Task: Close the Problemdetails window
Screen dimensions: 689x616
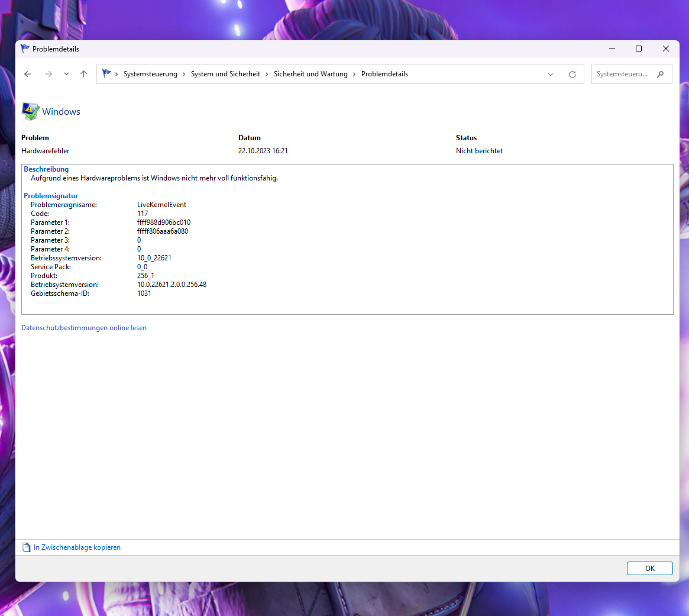Action: pyautogui.click(x=666, y=49)
